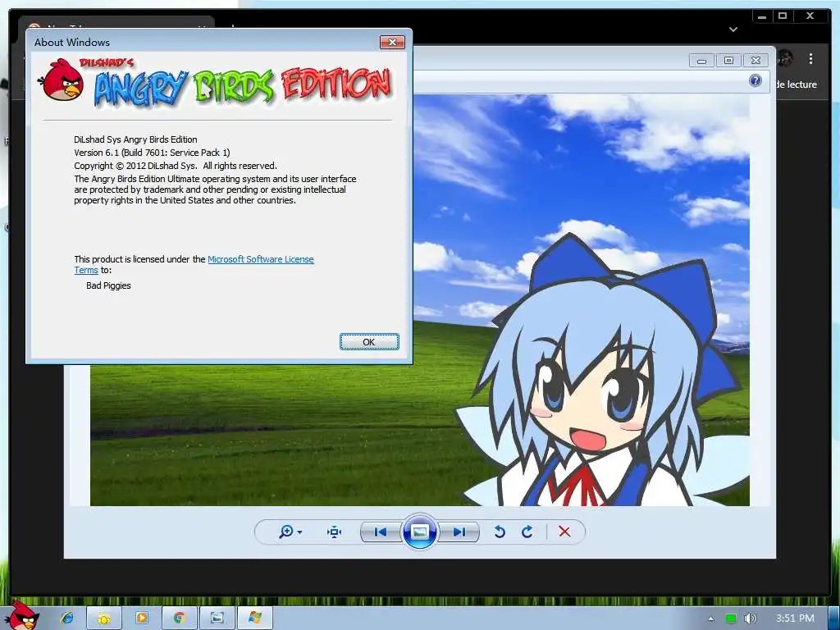Maximize the Photo Viewer window

click(728, 61)
